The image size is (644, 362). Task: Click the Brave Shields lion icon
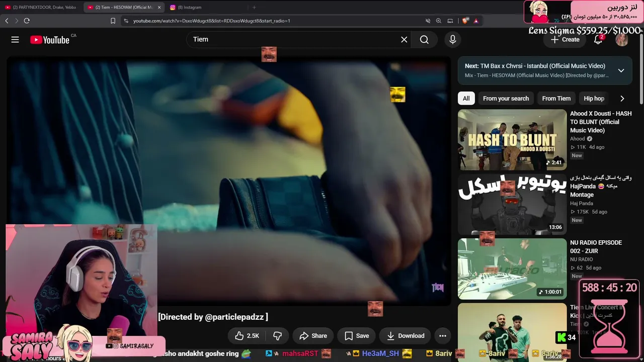point(465,21)
